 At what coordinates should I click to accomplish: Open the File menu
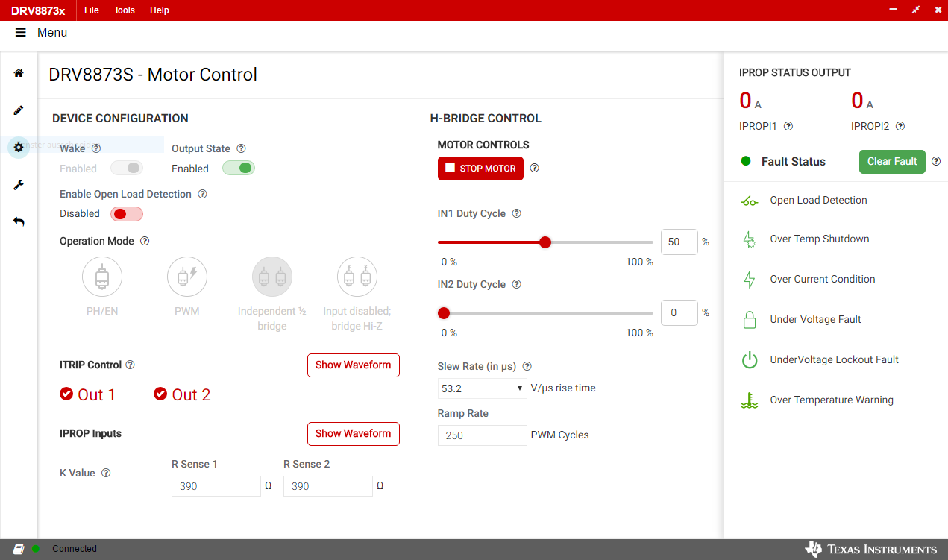[92, 10]
